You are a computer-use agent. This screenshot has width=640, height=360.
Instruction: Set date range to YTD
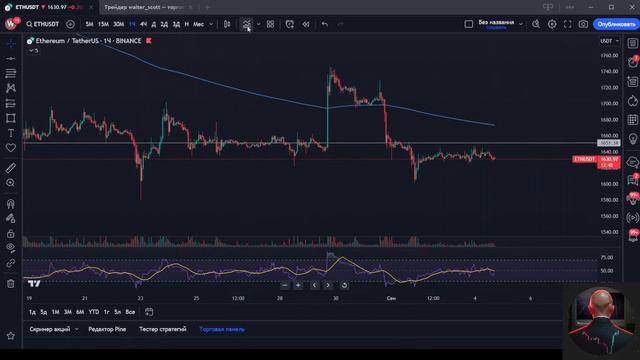tap(93, 312)
